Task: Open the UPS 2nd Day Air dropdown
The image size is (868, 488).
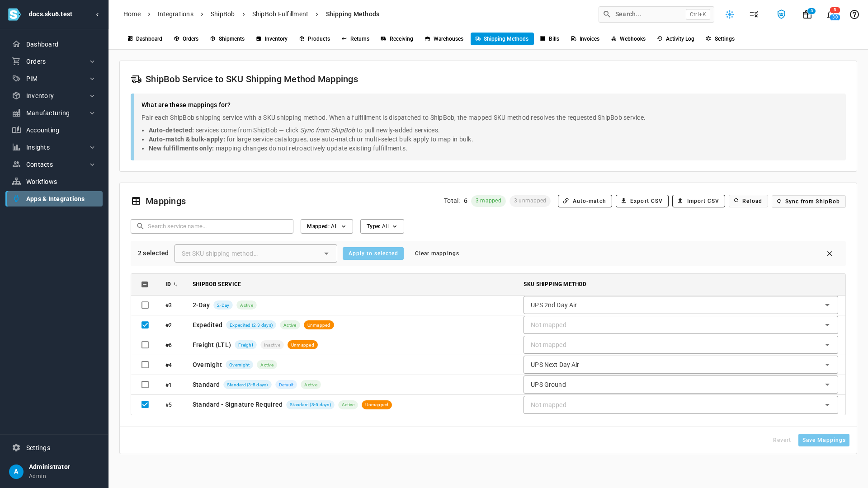Action: [x=680, y=305]
